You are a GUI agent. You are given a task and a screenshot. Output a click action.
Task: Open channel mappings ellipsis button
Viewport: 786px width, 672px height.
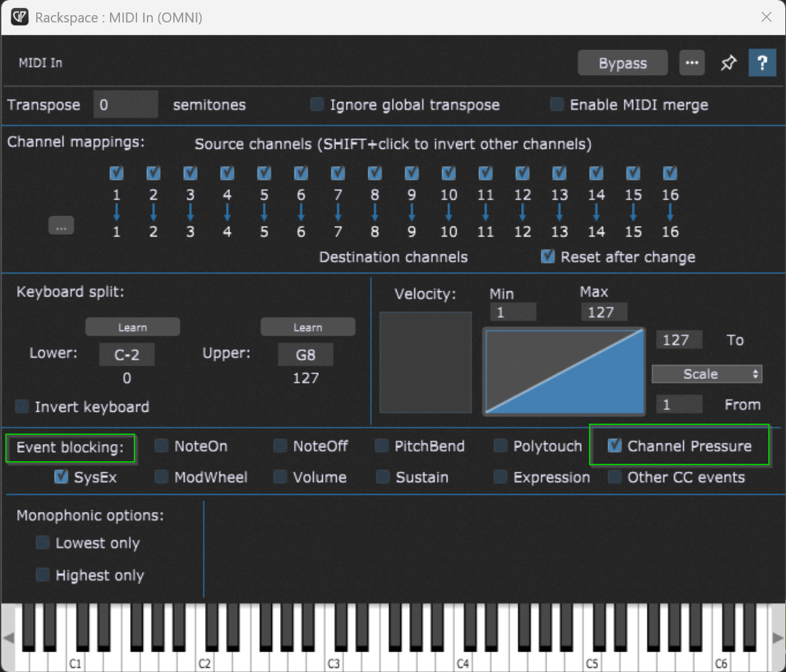61,226
